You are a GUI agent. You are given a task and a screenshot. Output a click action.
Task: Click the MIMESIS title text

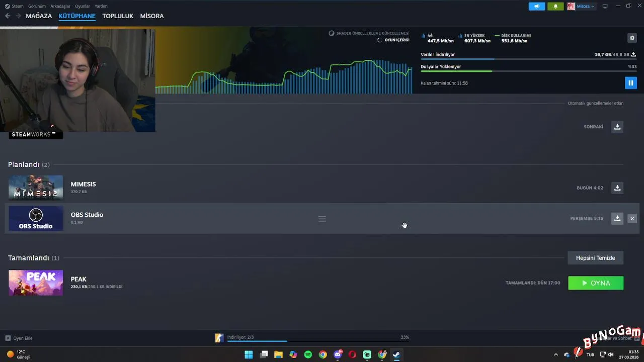click(x=83, y=185)
